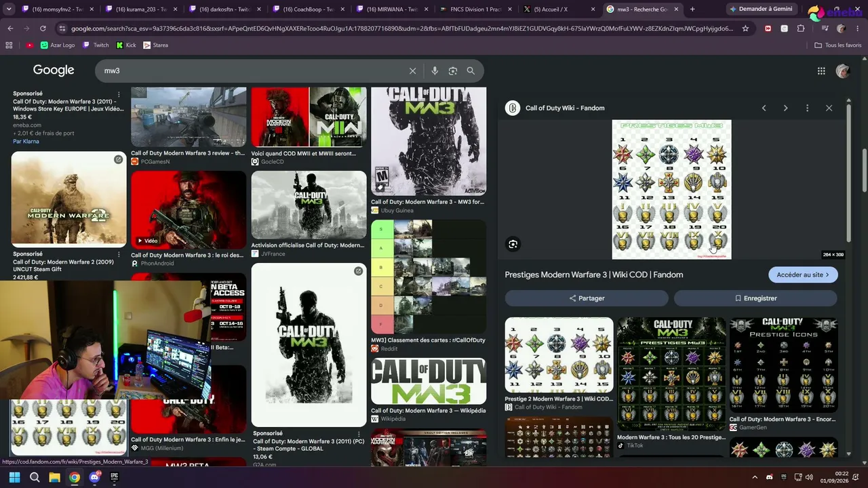This screenshot has width=868, height=488.
Task: Open Epic Games Launcher from the taskbar
Action: (x=114, y=477)
